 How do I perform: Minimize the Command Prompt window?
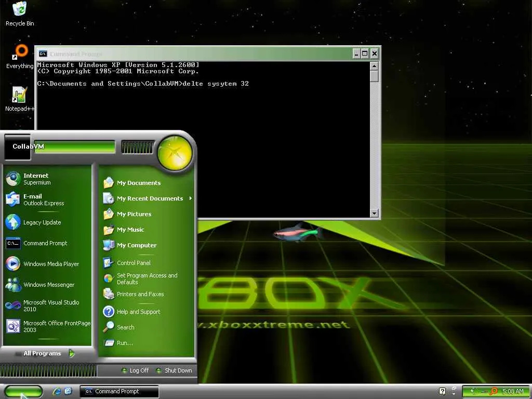point(356,54)
